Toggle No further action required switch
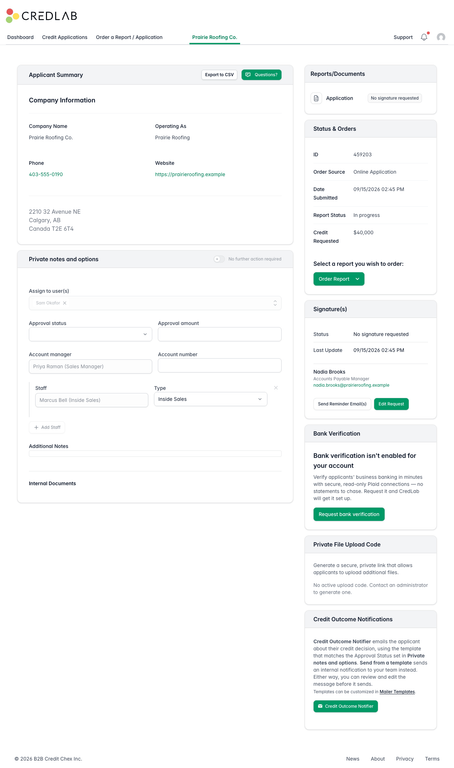 point(219,259)
